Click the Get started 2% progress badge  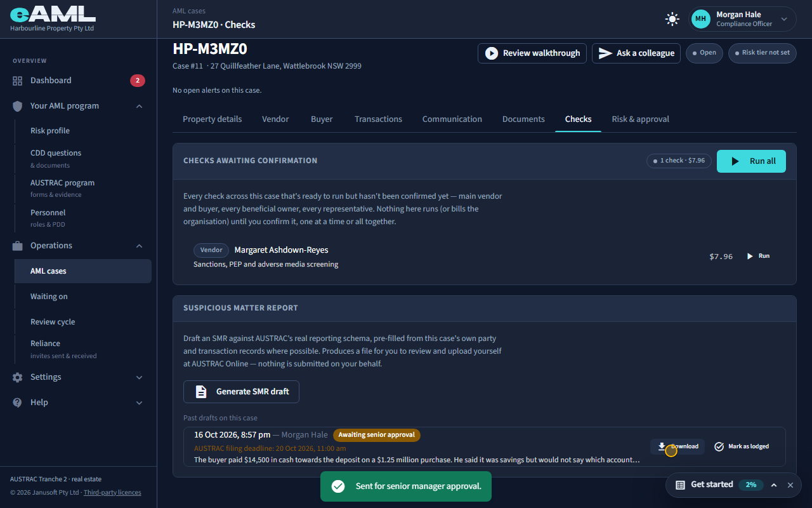coord(751,485)
